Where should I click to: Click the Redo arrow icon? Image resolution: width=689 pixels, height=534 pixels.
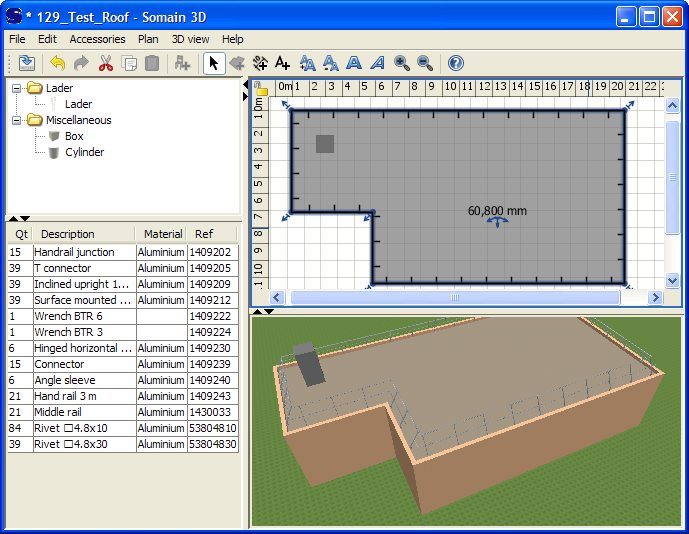[x=81, y=63]
